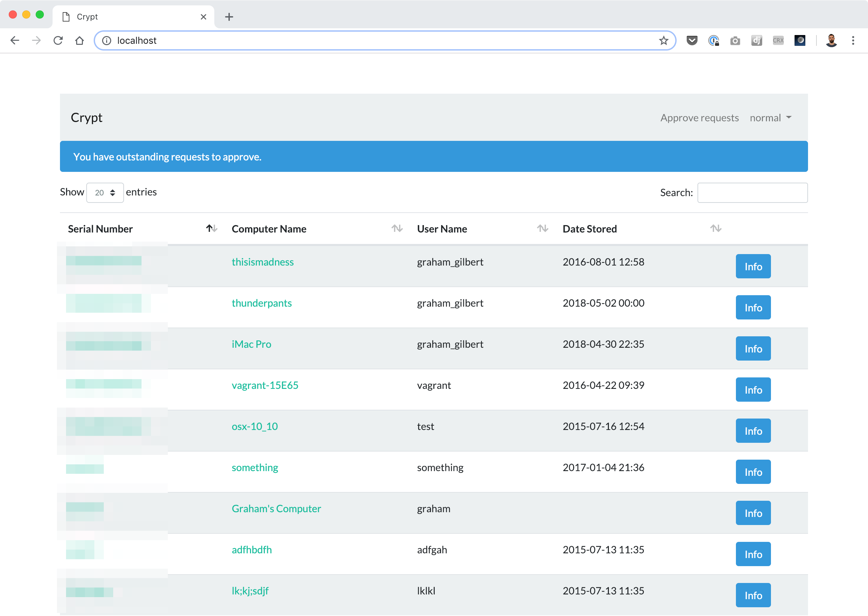Click the Crypt brand title link
The width and height of the screenshot is (868, 616).
pyautogui.click(x=87, y=118)
